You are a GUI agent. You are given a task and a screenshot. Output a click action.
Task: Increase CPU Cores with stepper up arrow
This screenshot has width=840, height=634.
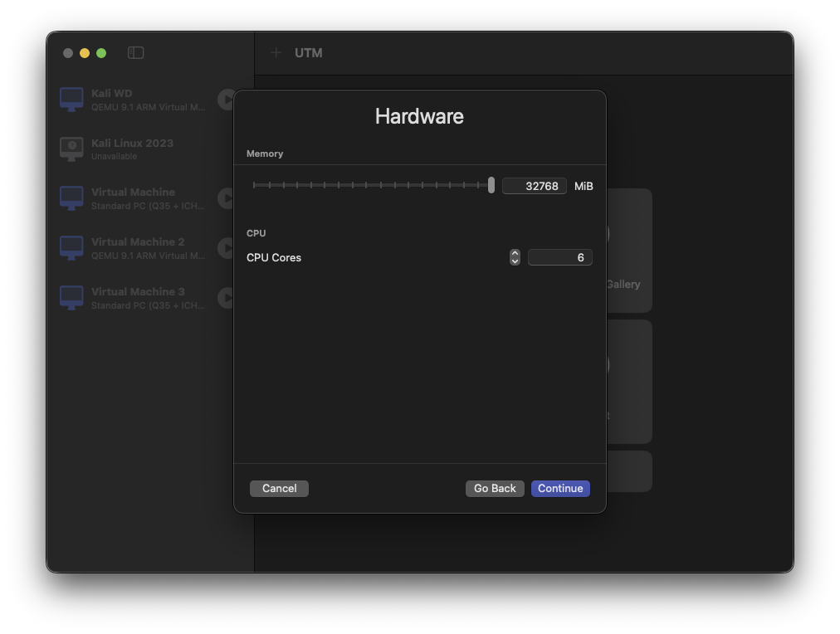[x=515, y=253]
